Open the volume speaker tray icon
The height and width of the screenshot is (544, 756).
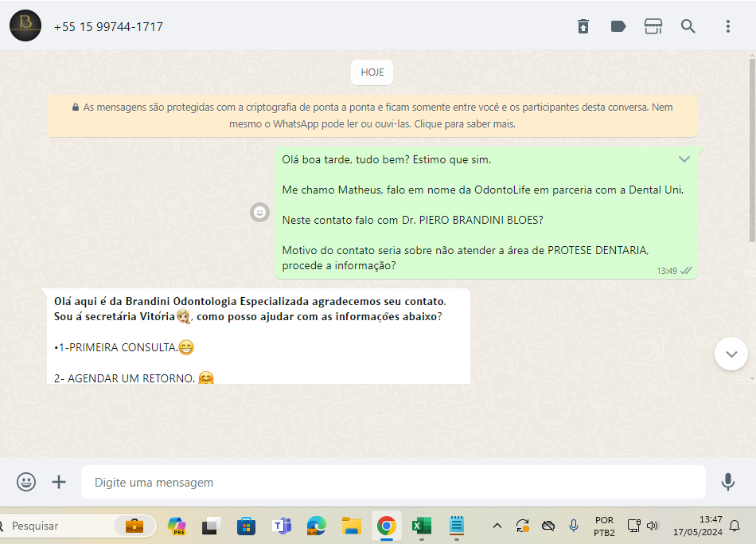coord(653,526)
